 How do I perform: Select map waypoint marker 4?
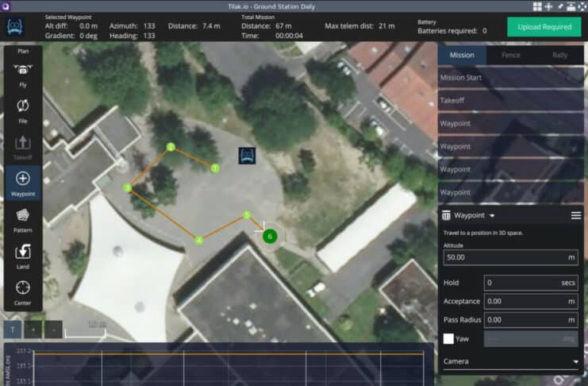click(199, 240)
